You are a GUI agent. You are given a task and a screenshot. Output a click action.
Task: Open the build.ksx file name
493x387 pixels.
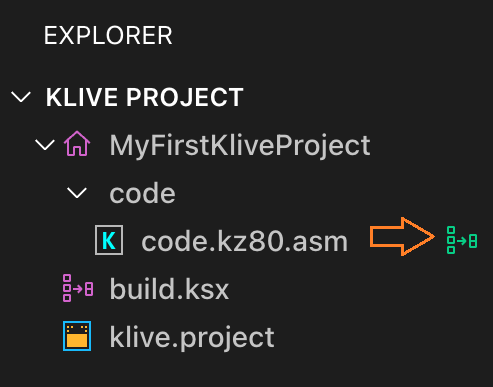169,289
